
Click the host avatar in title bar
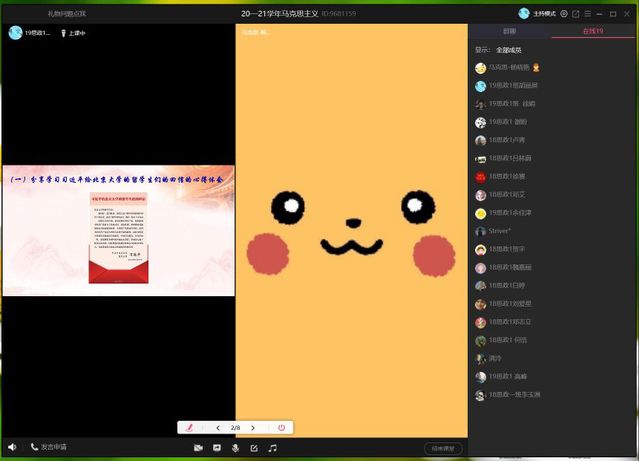(x=524, y=13)
